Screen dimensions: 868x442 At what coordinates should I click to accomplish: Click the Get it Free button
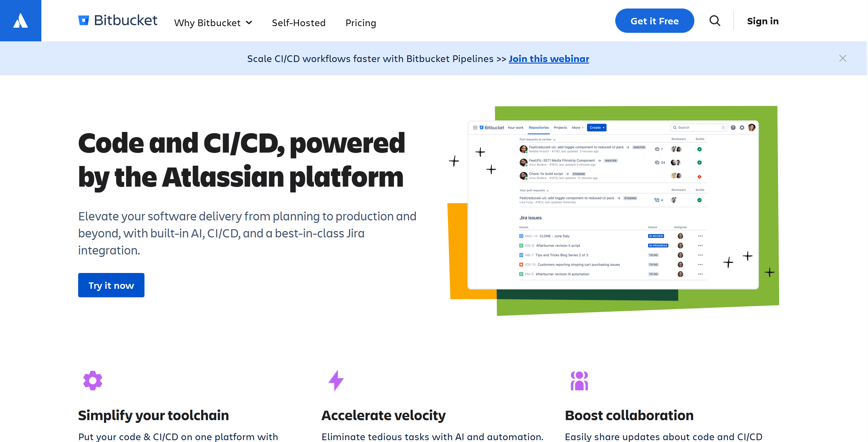click(654, 21)
